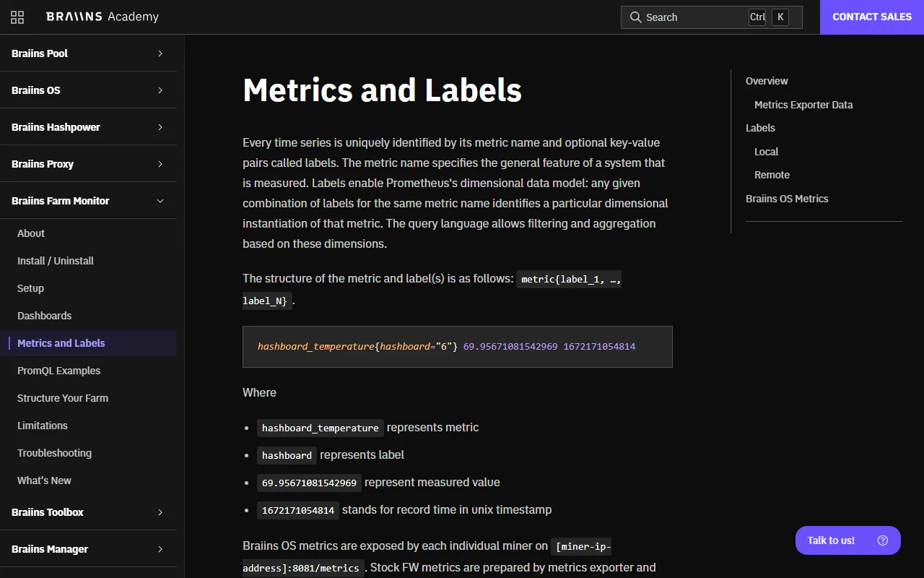Image resolution: width=924 pixels, height=578 pixels.
Task: Go to Install / Uninstall page
Action: [x=56, y=261]
